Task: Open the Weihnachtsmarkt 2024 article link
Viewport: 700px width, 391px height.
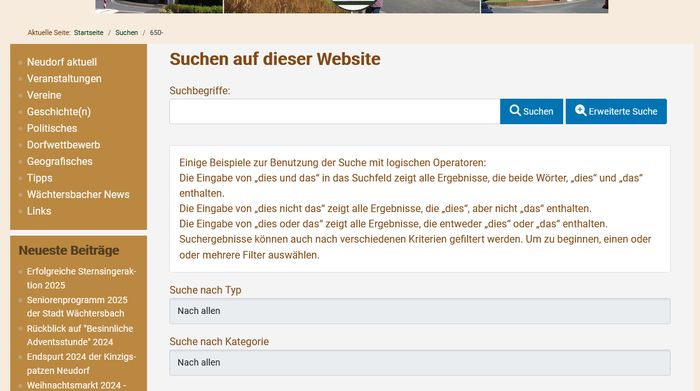Action: (x=76, y=385)
